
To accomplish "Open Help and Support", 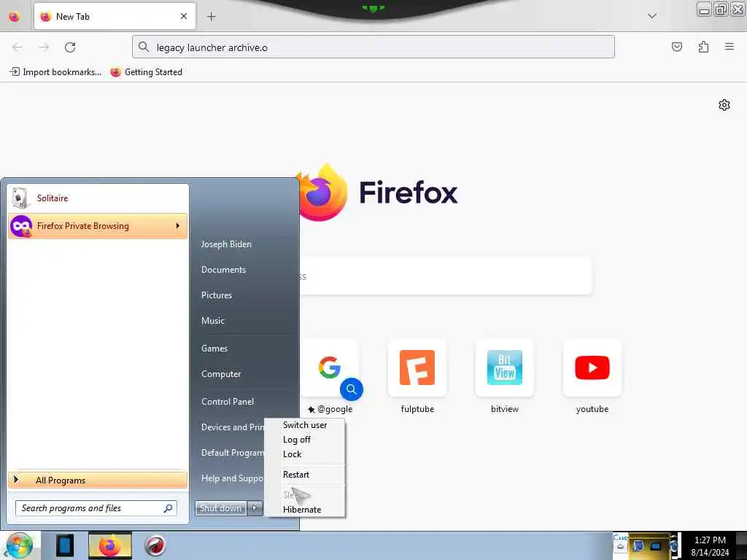I will pos(232,478).
